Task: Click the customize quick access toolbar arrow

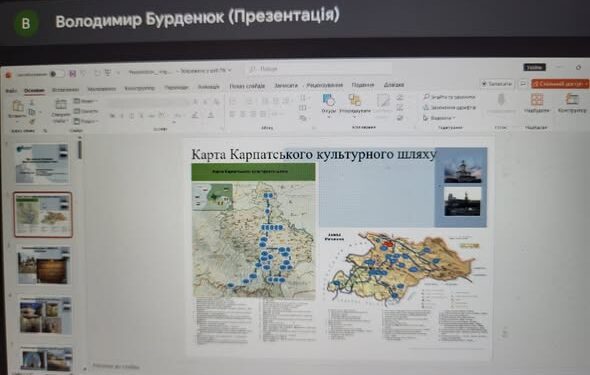Action: click(x=119, y=73)
